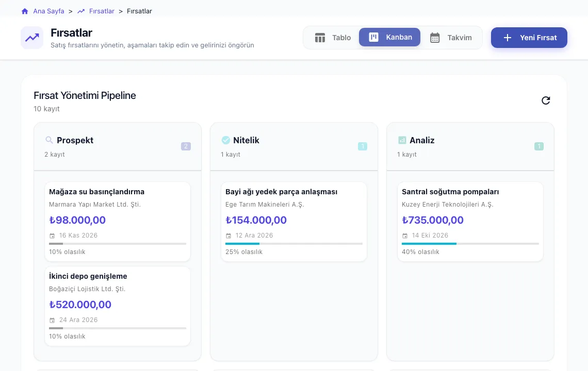Click the calendar icon beside 24 Ara 2026

pos(52,321)
